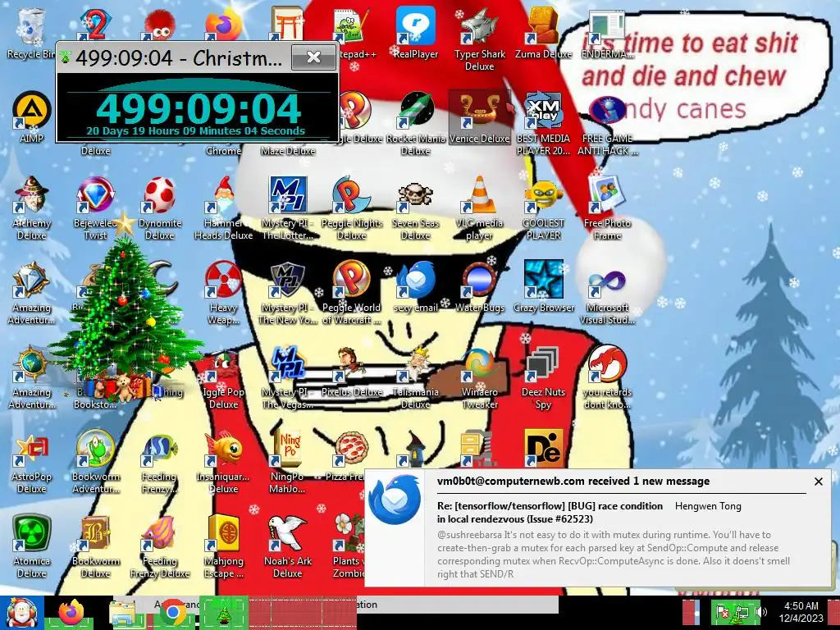Open Mahjong Escape shortcut
This screenshot has height=630, width=840.
pos(223,546)
